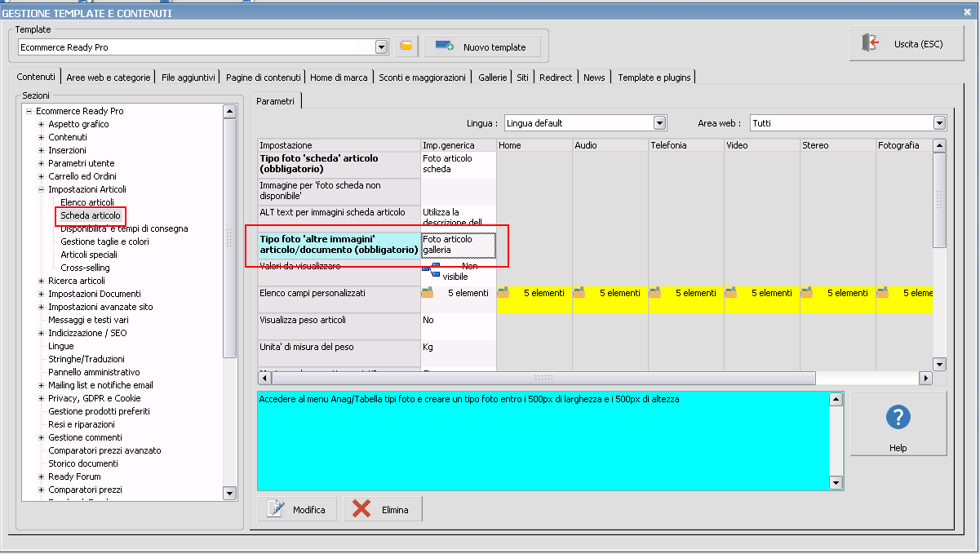Screen dimensions: 980x554
Task: Click folder icon in Video 5 elementi cell
Action: tap(731, 293)
